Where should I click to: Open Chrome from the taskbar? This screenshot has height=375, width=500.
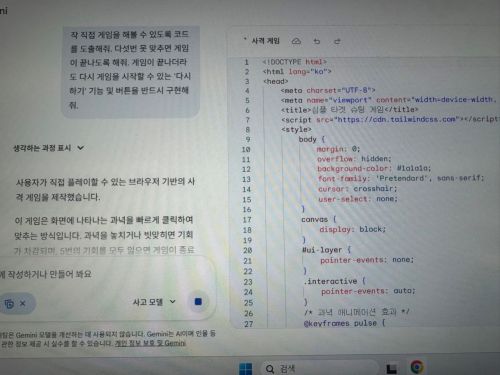tap(417, 367)
